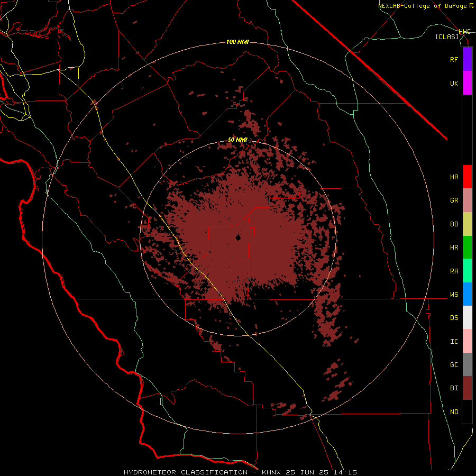This screenshot has width=476, height=476.
Task: Click the 'UK' legend label
Action: [x=454, y=83]
